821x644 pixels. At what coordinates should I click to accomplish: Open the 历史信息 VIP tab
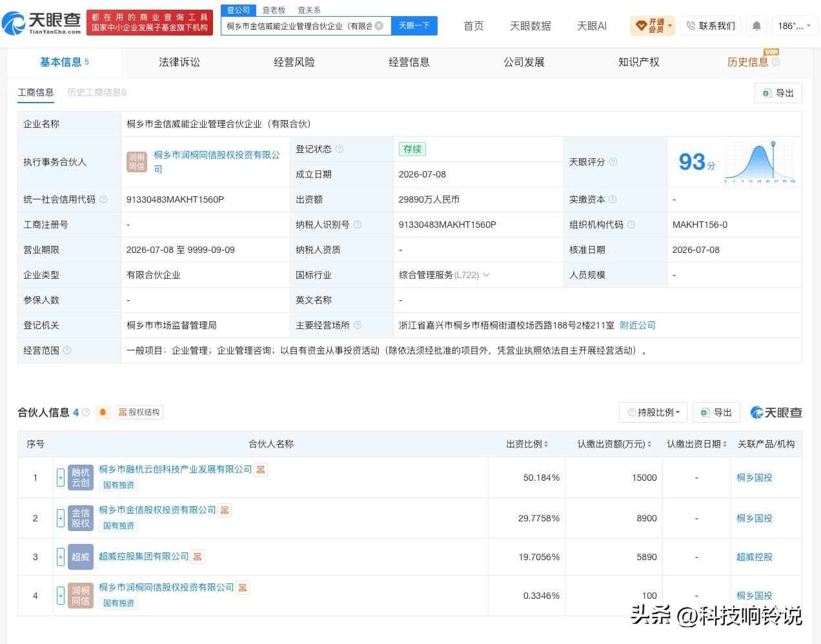click(747, 62)
